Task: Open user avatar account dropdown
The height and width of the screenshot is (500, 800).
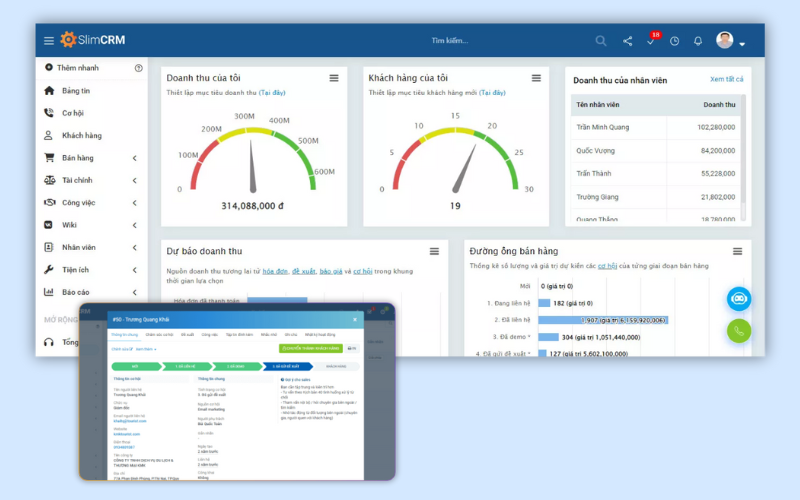Action: pos(731,40)
